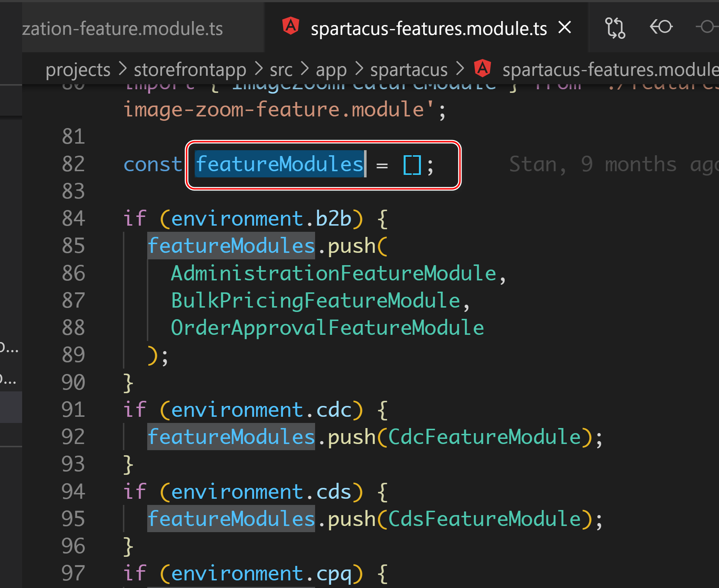Click the Angular icon in the breadcrumb
719x588 pixels.
pyautogui.click(x=483, y=68)
